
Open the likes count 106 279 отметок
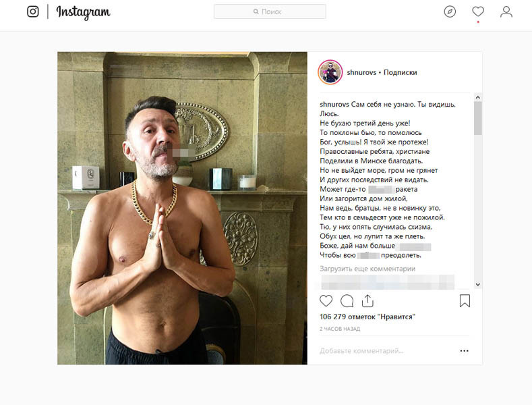(367, 317)
